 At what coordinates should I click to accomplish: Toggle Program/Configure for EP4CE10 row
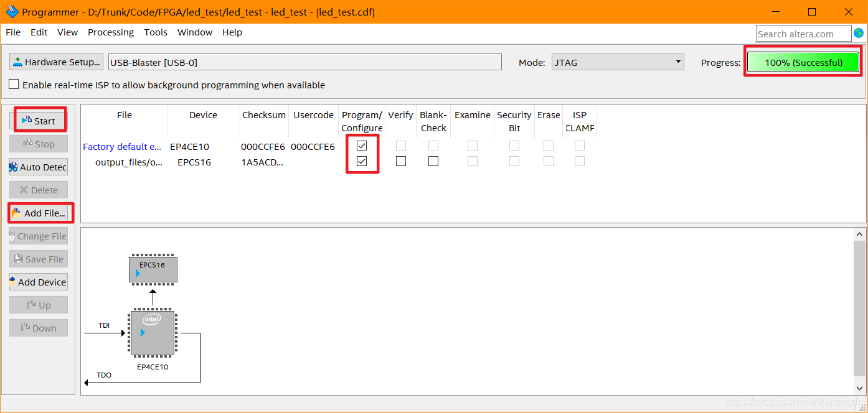362,146
